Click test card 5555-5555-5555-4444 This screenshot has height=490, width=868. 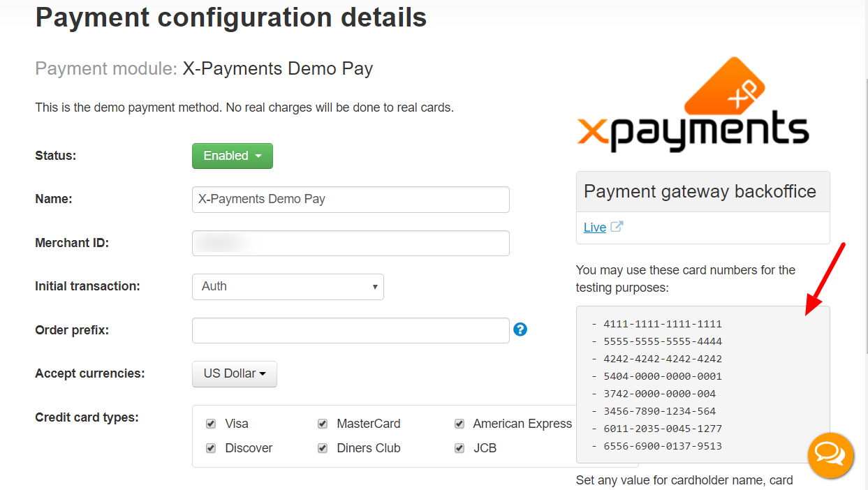[663, 341]
